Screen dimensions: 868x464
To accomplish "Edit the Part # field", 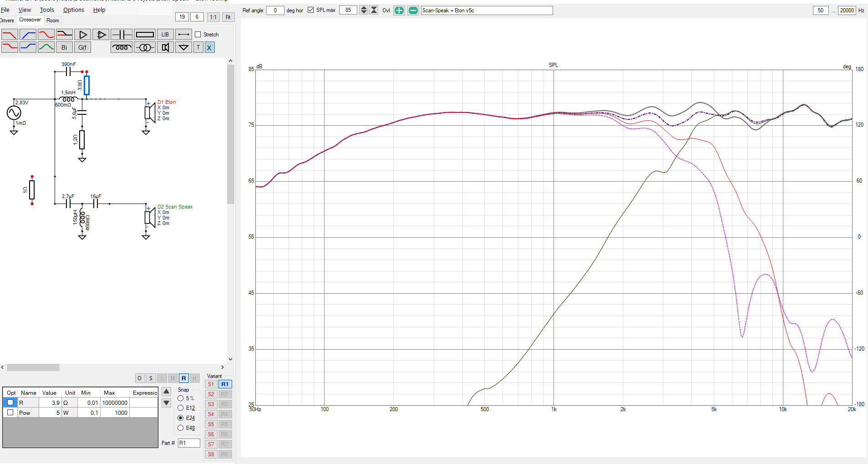I will (x=189, y=443).
